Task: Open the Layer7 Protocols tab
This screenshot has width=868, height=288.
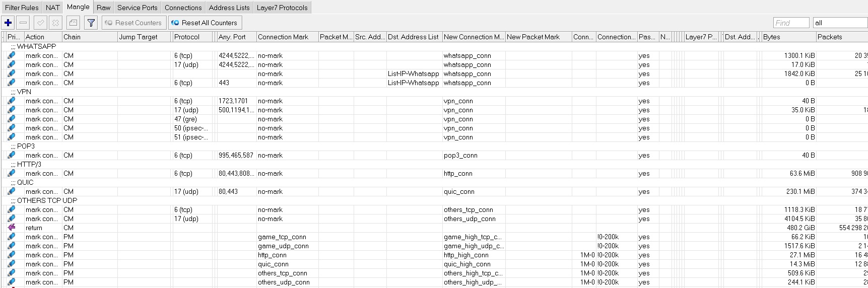Action: point(282,8)
